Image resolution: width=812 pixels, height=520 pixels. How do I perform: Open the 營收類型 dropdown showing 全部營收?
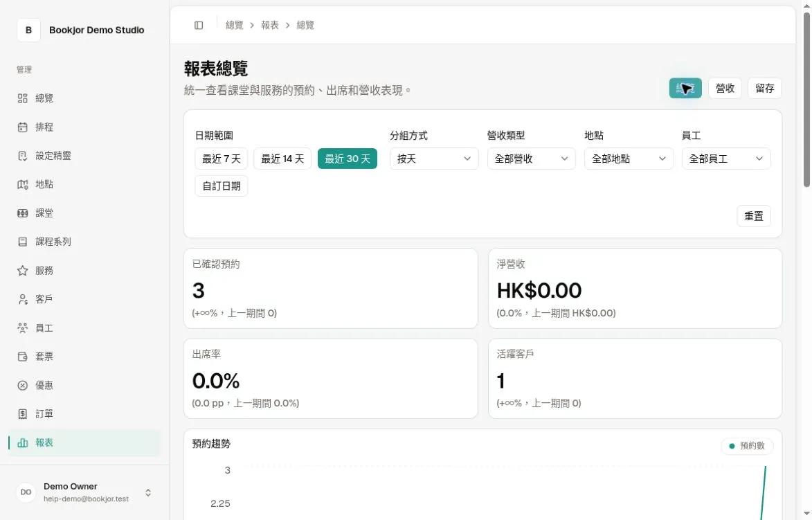pos(532,159)
